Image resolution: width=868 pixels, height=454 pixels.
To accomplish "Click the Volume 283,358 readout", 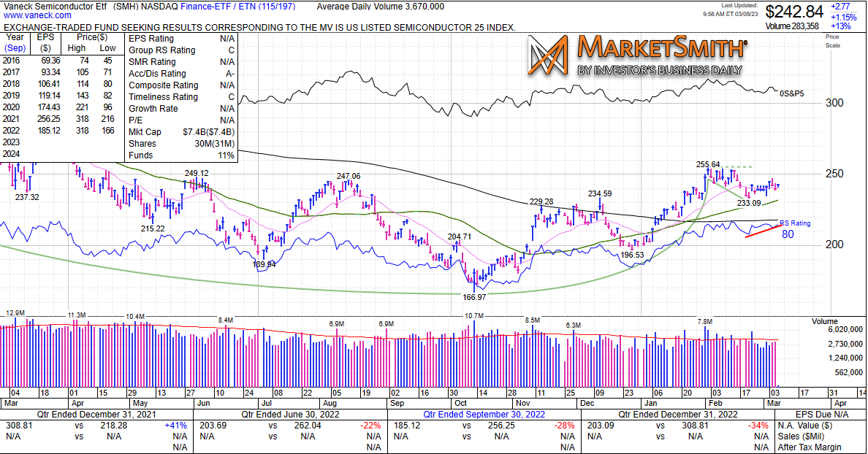I will 792,26.
